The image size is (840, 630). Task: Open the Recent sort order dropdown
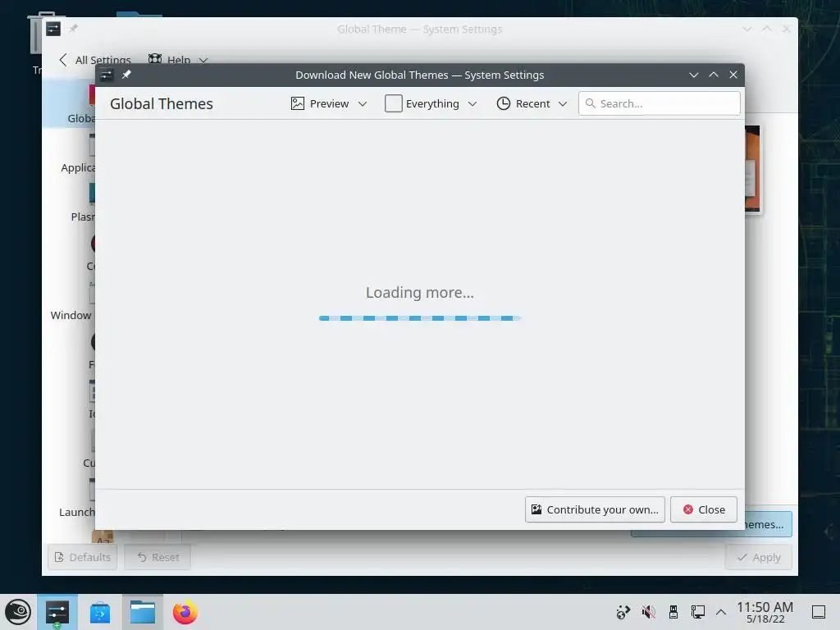point(532,103)
